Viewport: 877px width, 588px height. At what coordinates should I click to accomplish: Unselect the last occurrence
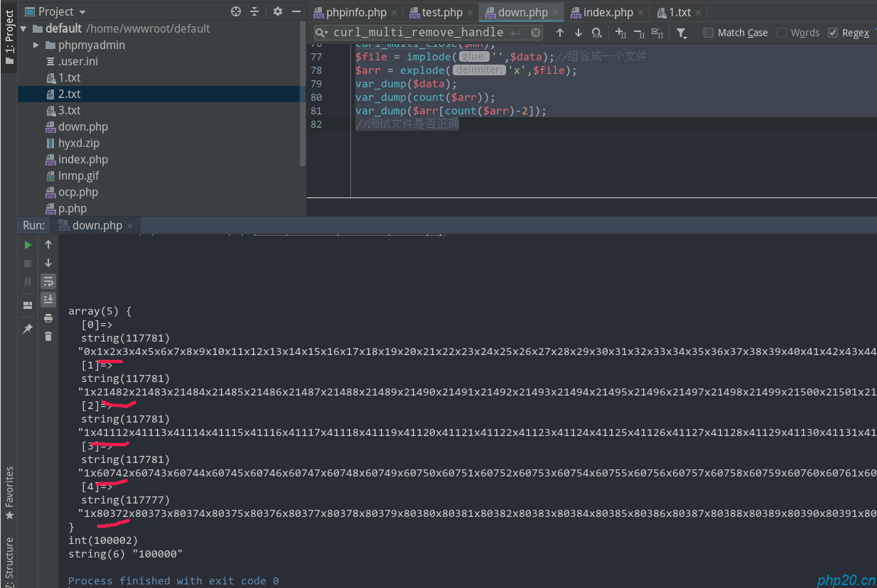(x=639, y=33)
